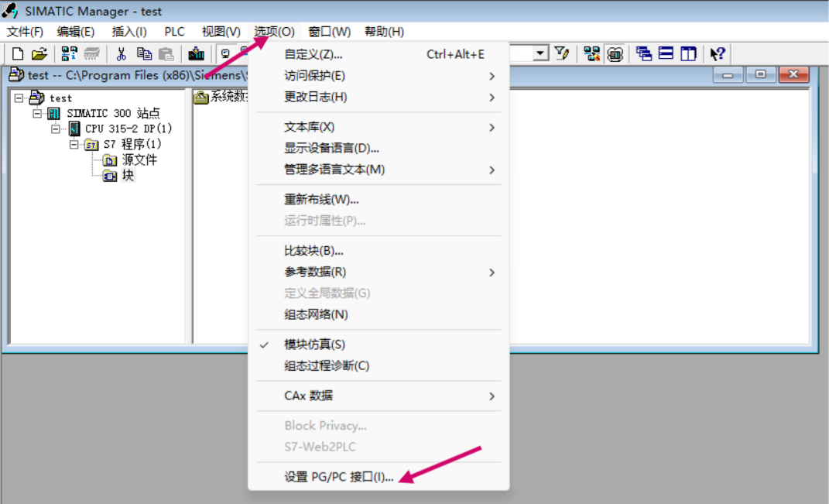Click the 系统数据 object in the right pane

click(x=223, y=96)
